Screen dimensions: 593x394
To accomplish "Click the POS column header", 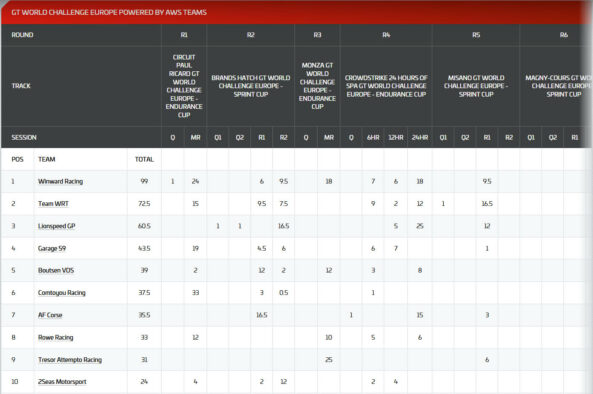I will pyautogui.click(x=17, y=159).
